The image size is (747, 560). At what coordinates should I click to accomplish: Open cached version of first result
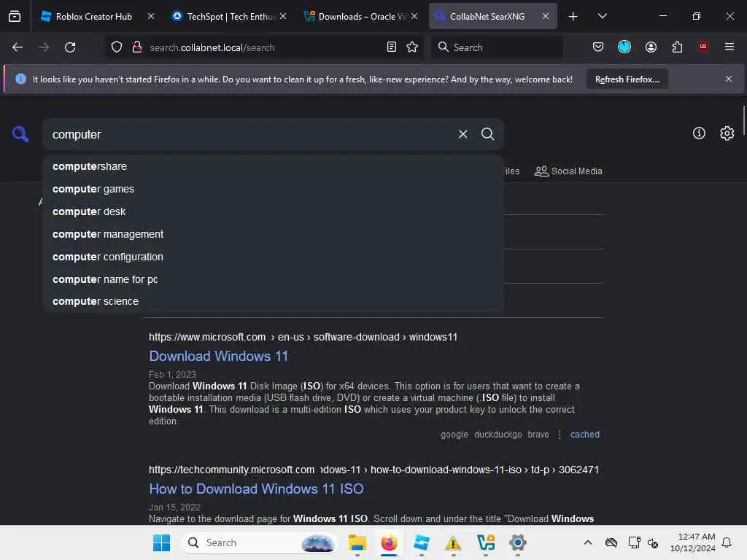585,435
